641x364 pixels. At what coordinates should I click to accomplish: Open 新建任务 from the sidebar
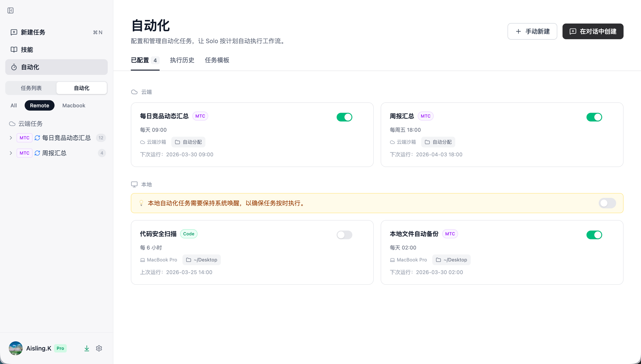[33, 32]
